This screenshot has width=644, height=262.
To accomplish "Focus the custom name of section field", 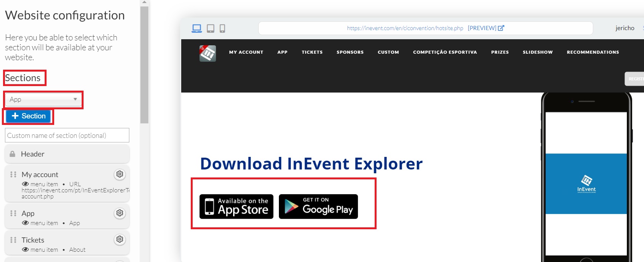I will [67, 135].
